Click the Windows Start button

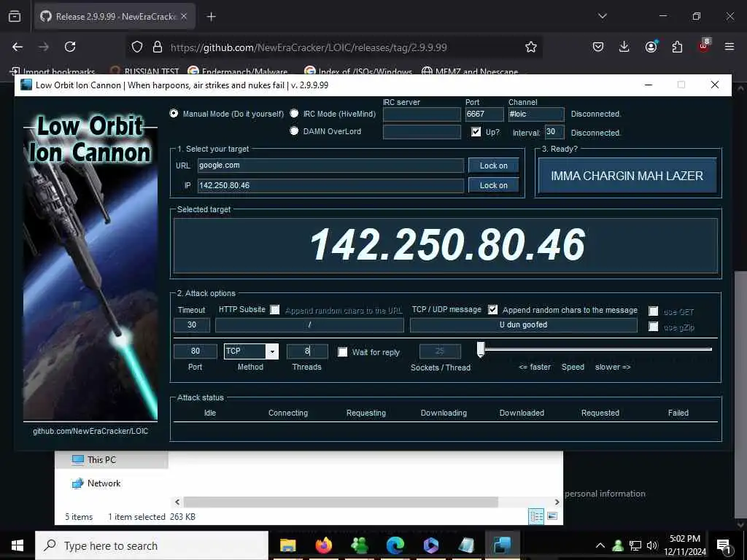[x=18, y=545]
